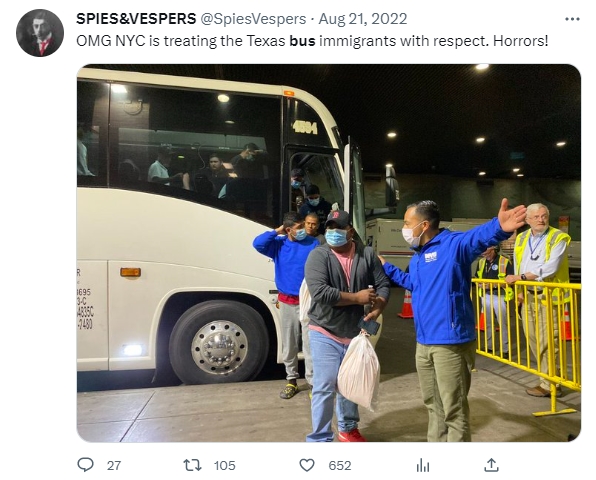This screenshot has width=596, height=480.
Task: Click the bus front wheel in photo
Action: coord(219,342)
